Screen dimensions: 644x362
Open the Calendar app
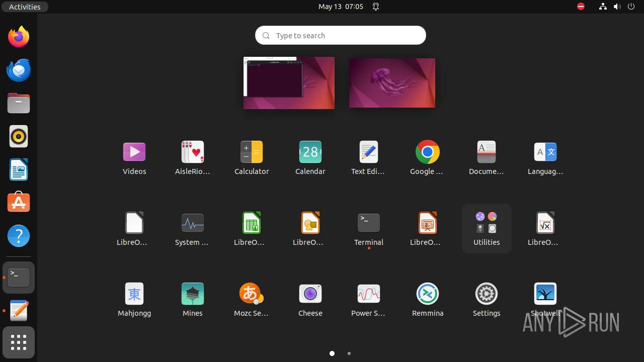[x=310, y=158]
